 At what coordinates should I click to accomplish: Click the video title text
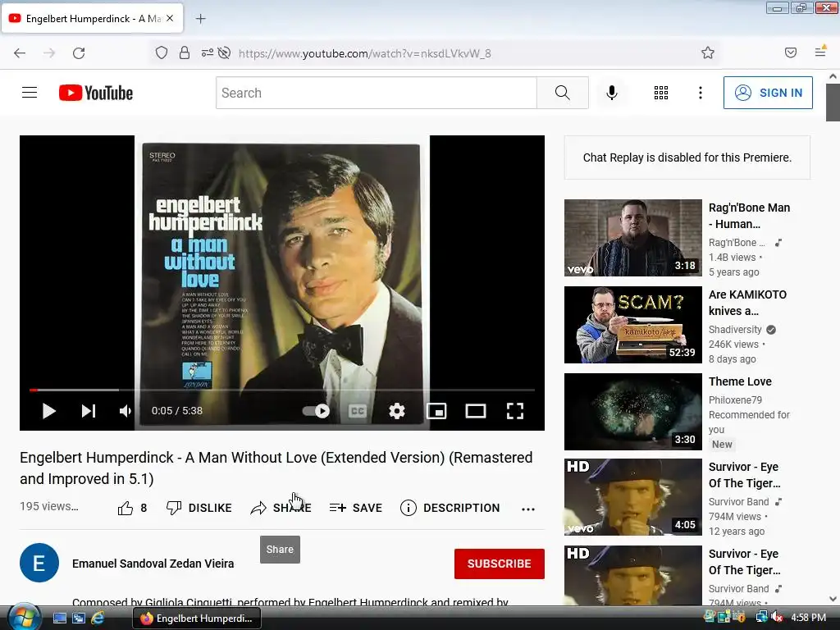click(276, 468)
